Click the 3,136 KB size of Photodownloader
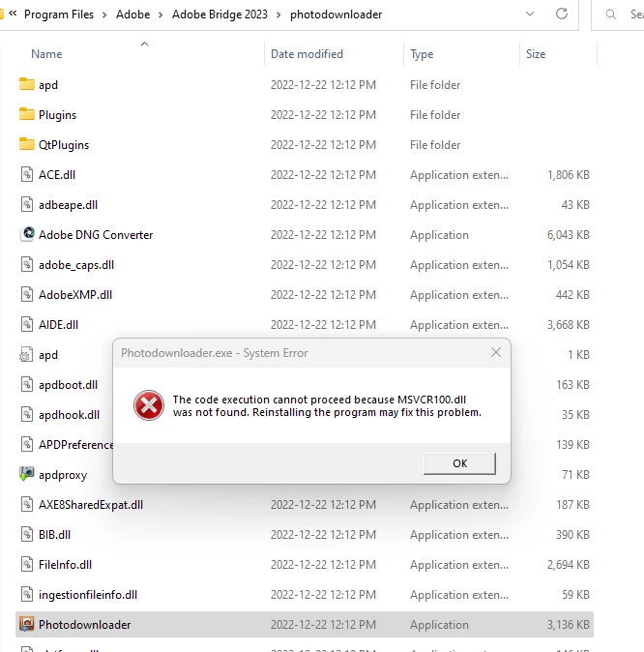Image resolution: width=644 pixels, height=652 pixels. pyautogui.click(x=568, y=625)
